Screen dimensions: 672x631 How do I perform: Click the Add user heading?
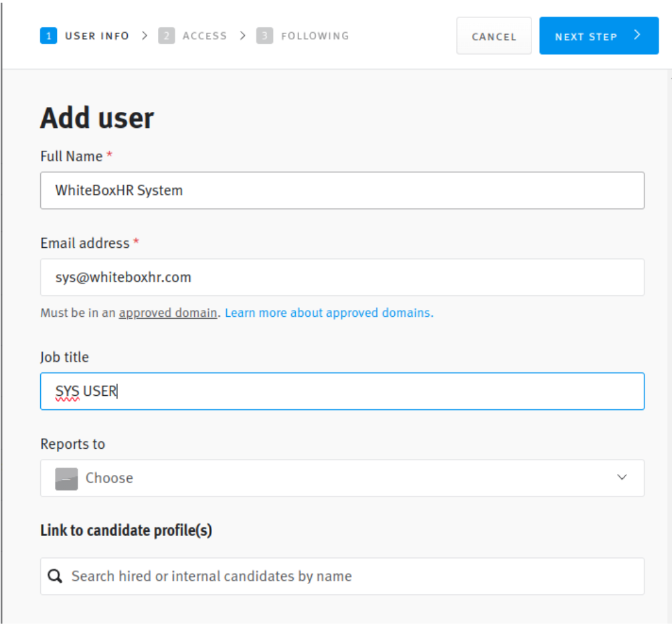97,118
